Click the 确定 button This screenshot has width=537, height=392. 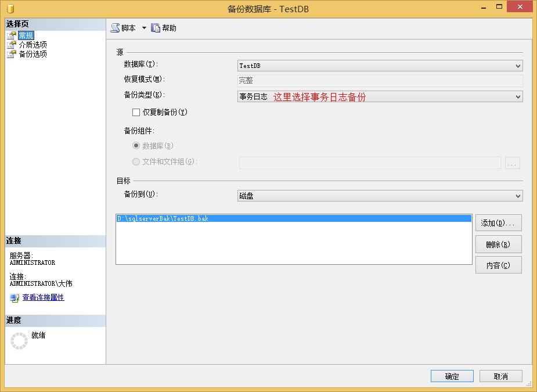tap(452, 376)
